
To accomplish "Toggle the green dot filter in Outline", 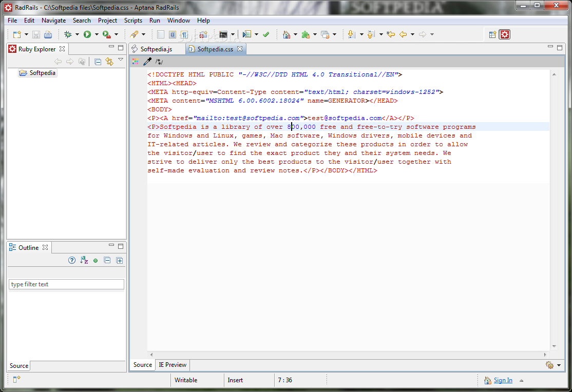I will 96,261.
